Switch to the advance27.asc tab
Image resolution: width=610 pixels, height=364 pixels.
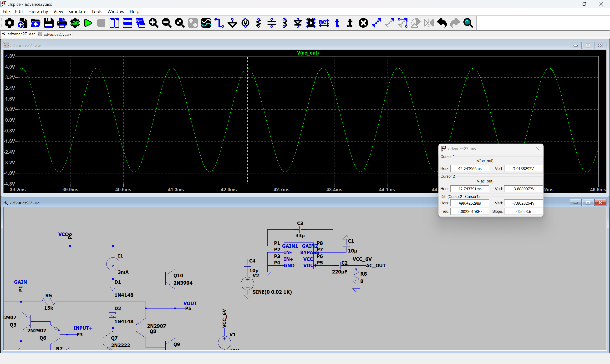coord(19,34)
